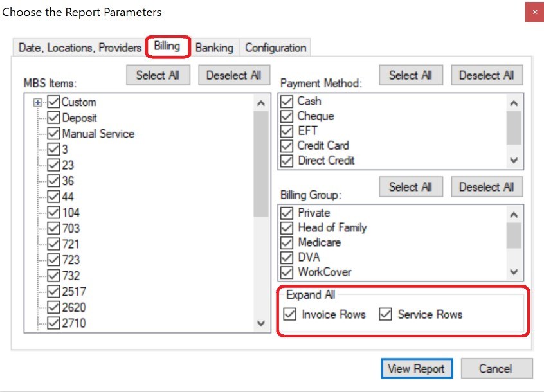Viewport: 544px width, 392px height.
Task: Cancel the report parameters dialog
Action: [x=496, y=368]
